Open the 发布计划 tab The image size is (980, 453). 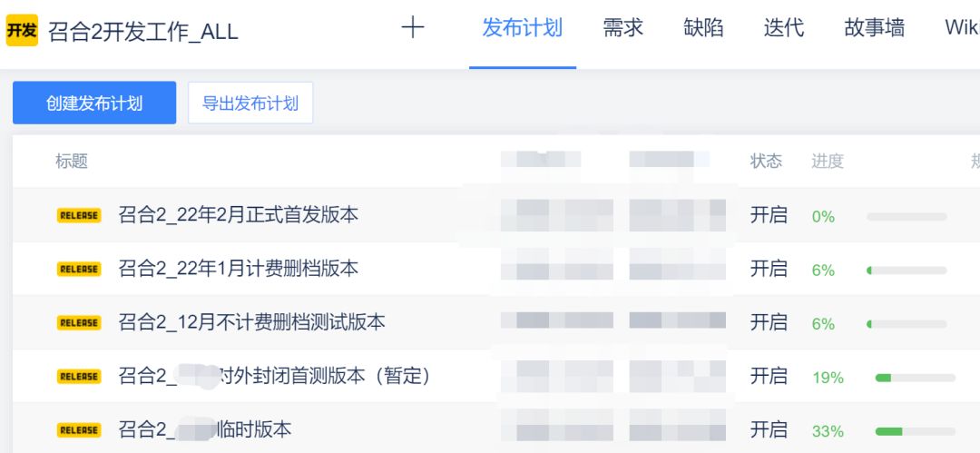tap(523, 28)
